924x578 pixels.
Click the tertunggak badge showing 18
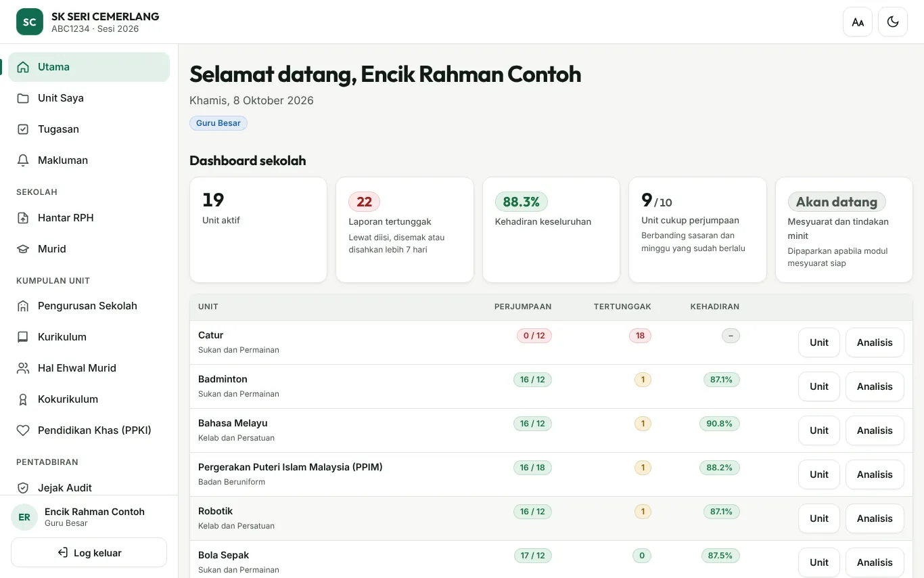(640, 336)
